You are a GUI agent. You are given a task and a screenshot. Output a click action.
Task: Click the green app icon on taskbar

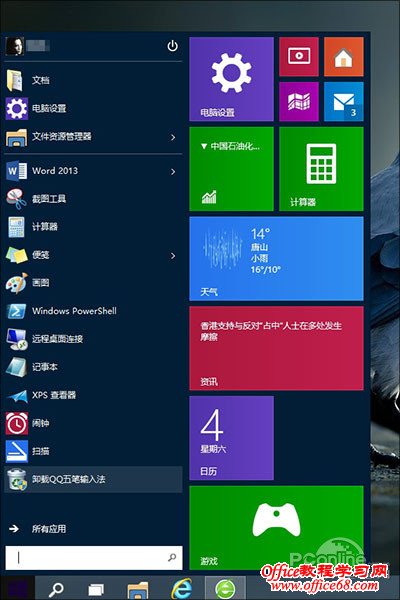pyautogui.click(x=225, y=589)
